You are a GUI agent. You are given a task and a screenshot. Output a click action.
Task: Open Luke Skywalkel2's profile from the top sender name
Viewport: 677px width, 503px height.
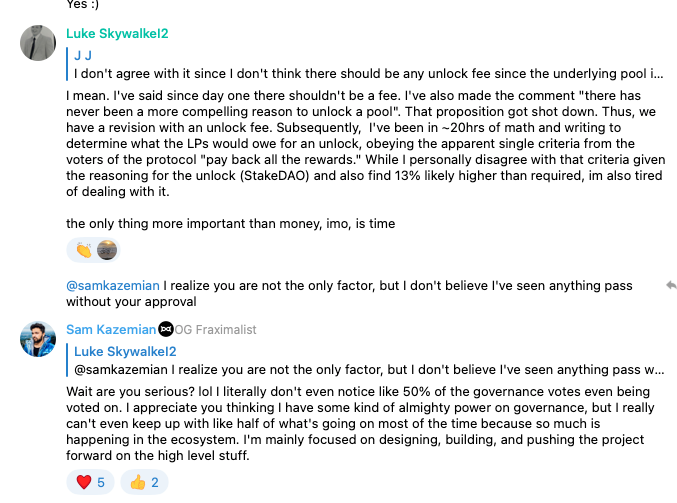[117, 34]
